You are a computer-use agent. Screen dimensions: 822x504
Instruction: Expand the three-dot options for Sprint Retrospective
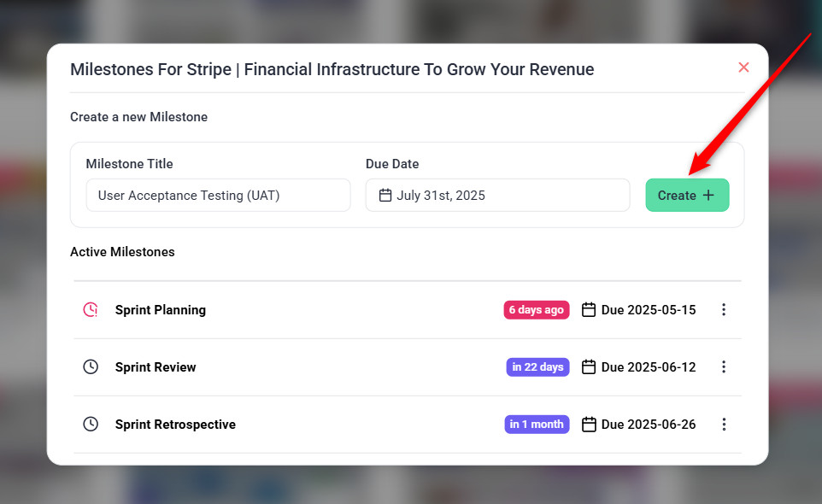coord(724,425)
